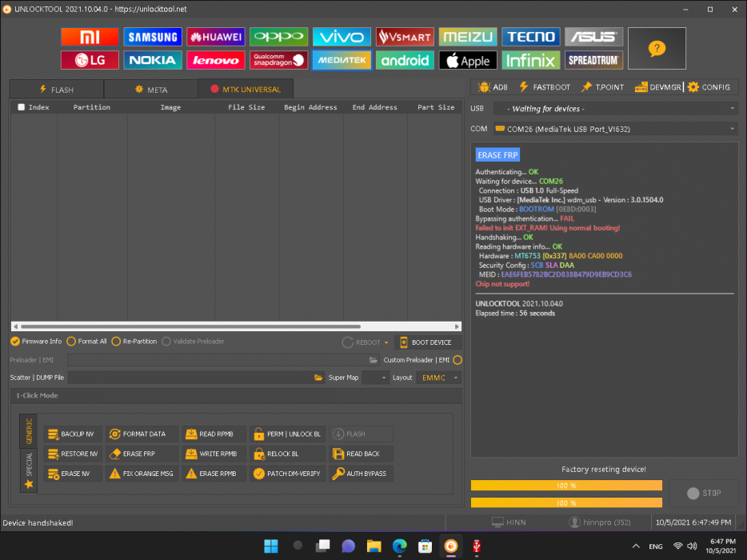Open the Super Map dropdown

click(375, 378)
